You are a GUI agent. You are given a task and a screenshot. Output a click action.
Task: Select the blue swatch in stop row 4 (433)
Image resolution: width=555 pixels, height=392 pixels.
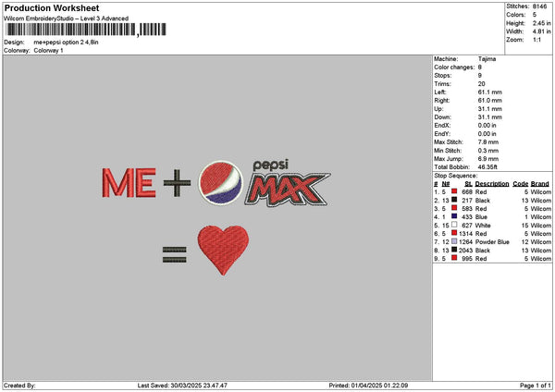[454, 216]
